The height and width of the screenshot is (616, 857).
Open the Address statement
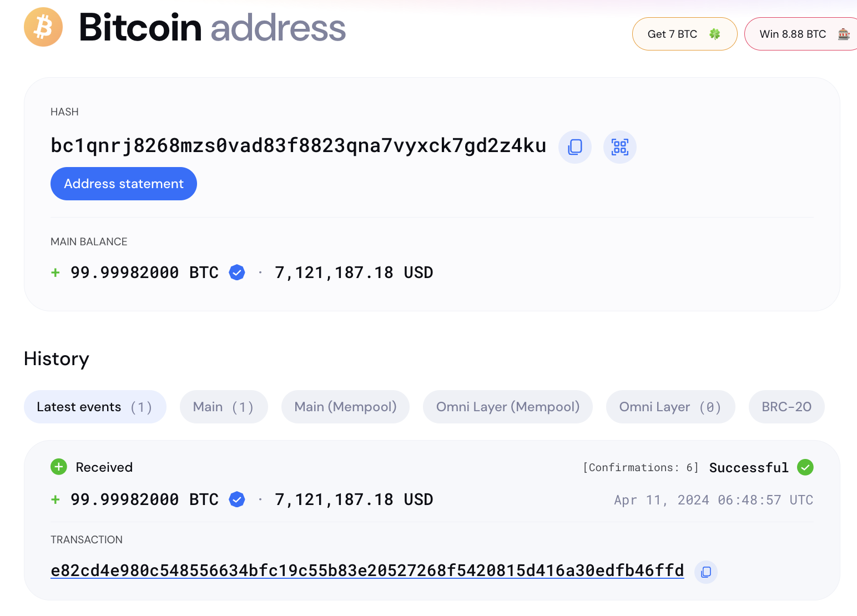[x=123, y=184]
